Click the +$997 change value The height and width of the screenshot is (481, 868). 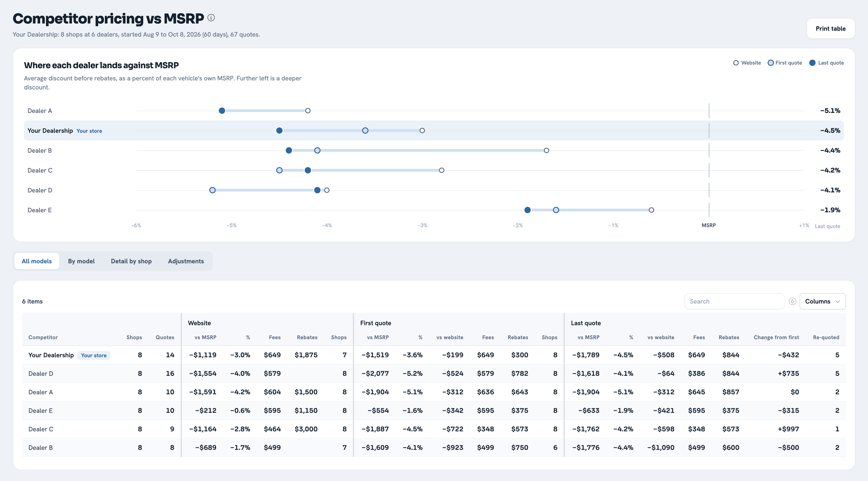pyautogui.click(x=788, y=429)
